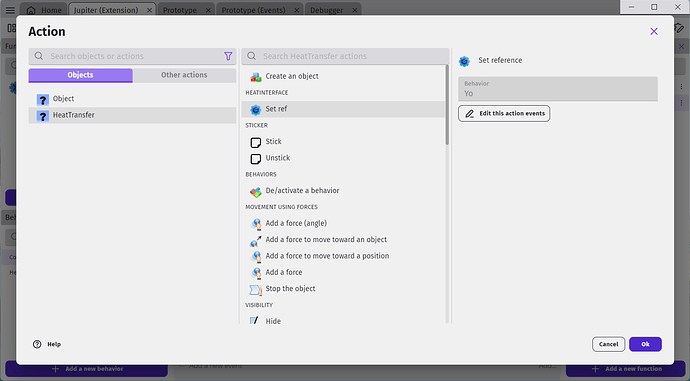The width and height of the screenshot is (690, 381).
Task: Select the HeatTransfer object row
Action: point(132,115)
